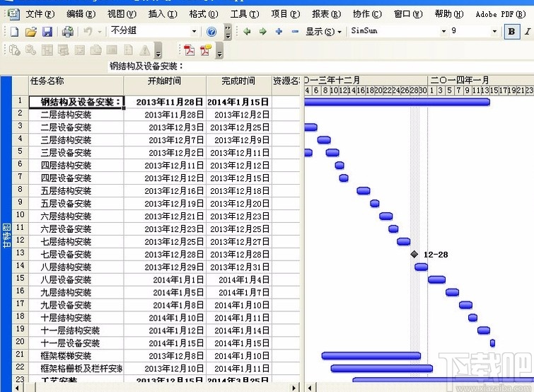This screenshot has width=534, height=392.
Task: Outdent the task with green left arrow
Action: click(247, 32)
